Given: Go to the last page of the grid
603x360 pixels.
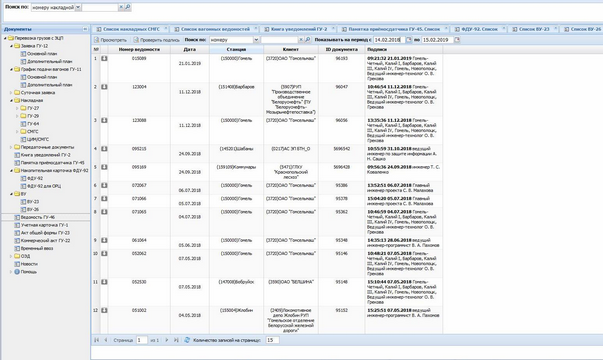Looking at the screenshot, I should coord(176,340).
